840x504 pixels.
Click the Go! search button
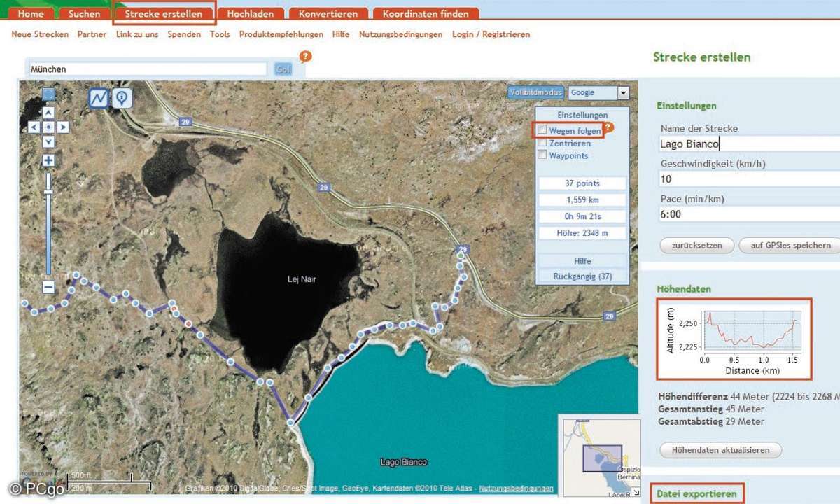tap(283, 69)
